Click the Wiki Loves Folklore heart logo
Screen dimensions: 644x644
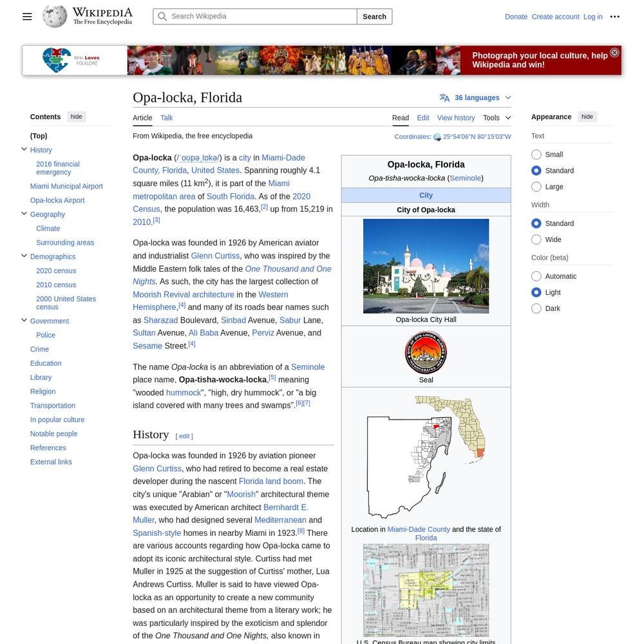[x=57, y=60]
